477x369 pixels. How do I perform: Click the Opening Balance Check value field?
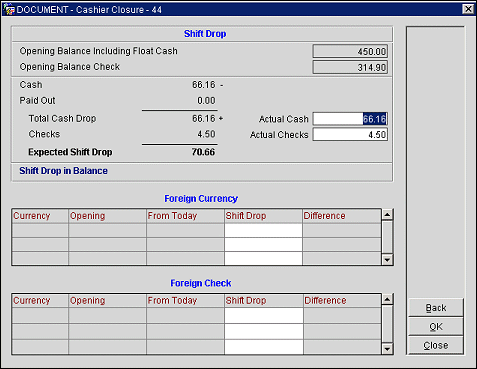click(350, 67)
